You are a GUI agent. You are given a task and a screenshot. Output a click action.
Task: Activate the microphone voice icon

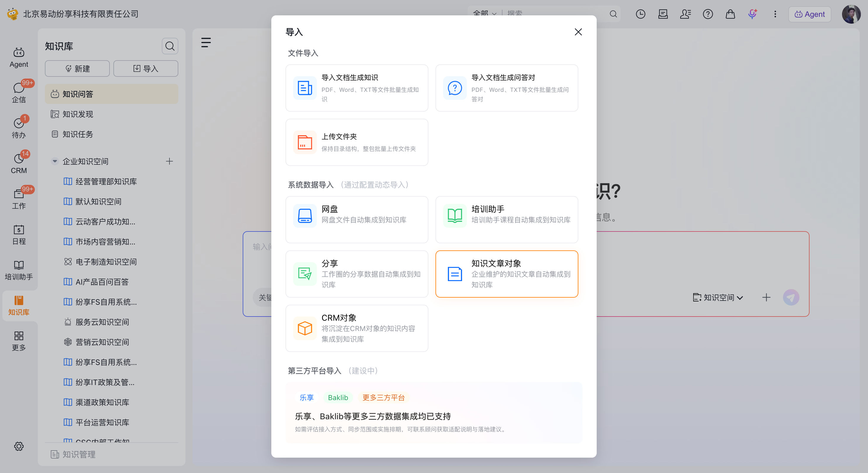753,14
